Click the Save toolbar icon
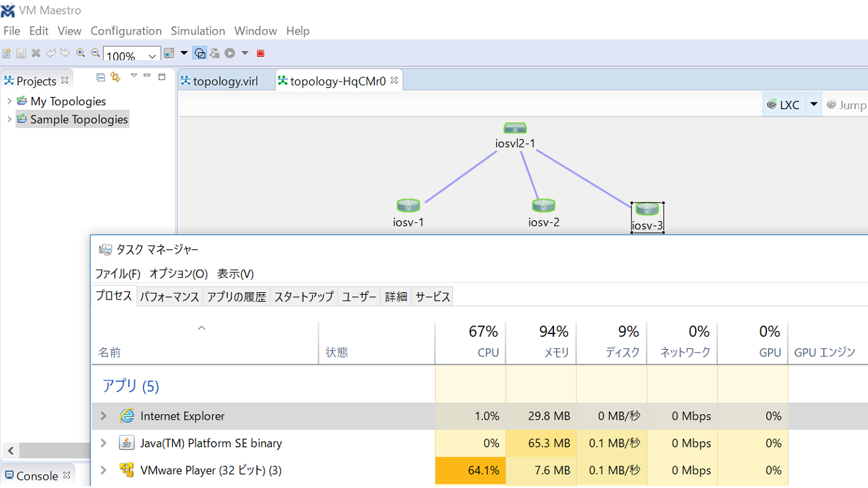Screen dimensions: 868x488 pyautogui.click(x=21, y=53)
